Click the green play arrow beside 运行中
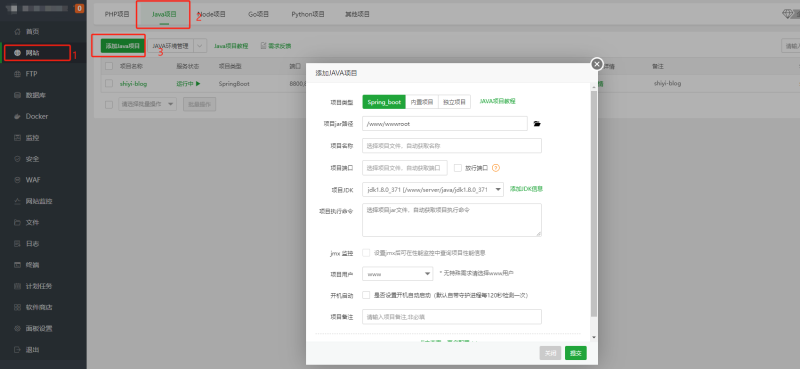The image size is (800, 369). pyautogui.click(x=197, y=84)
